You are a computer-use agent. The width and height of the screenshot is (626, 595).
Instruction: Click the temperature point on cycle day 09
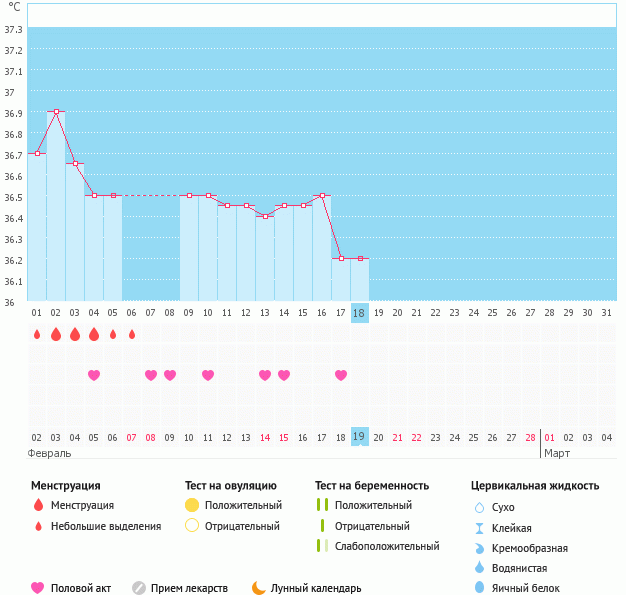coord(189,196)
